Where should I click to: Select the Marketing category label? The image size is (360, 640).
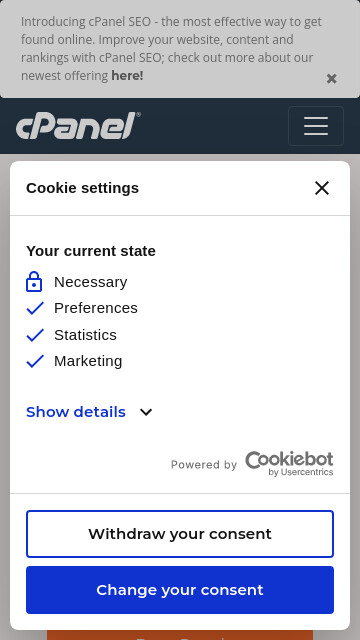[x=88, y=361]
